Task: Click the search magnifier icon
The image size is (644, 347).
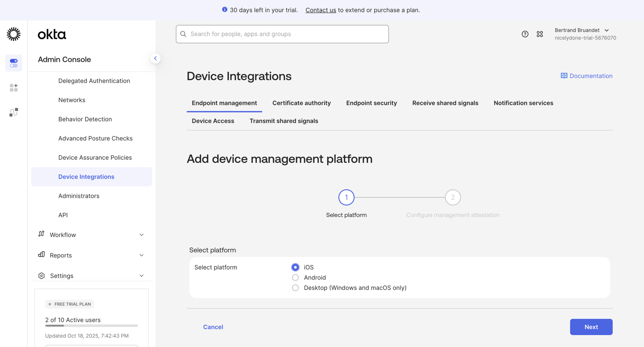Action: [x=183, y=34]
